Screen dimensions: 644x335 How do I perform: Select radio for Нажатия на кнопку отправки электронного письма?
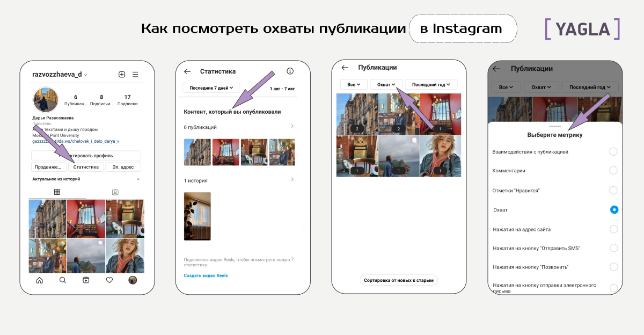click(x=613, y=288)
